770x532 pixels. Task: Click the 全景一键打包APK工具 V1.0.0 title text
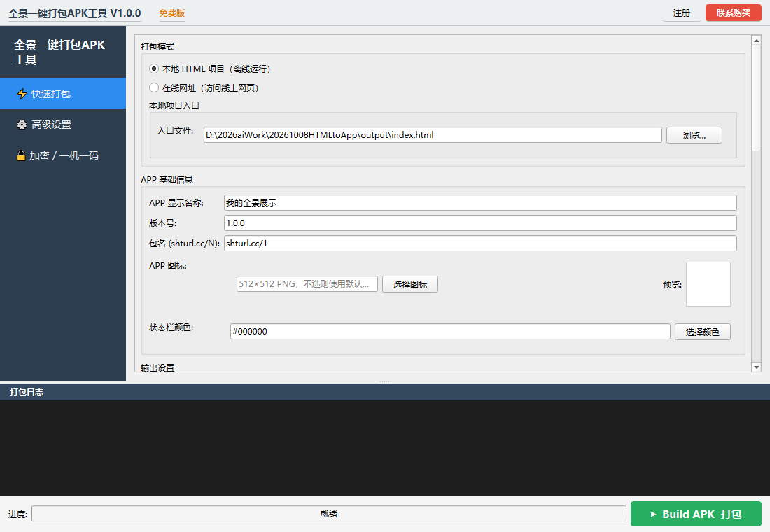75,13
